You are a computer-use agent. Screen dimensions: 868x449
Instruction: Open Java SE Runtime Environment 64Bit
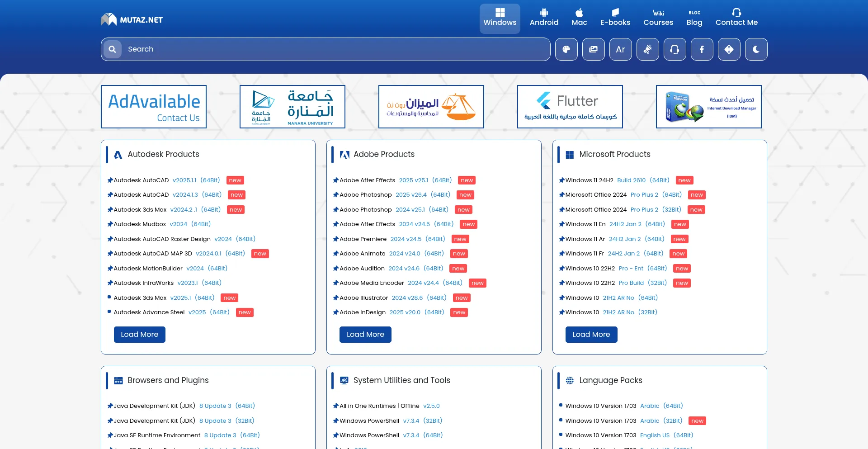point(187,435)
